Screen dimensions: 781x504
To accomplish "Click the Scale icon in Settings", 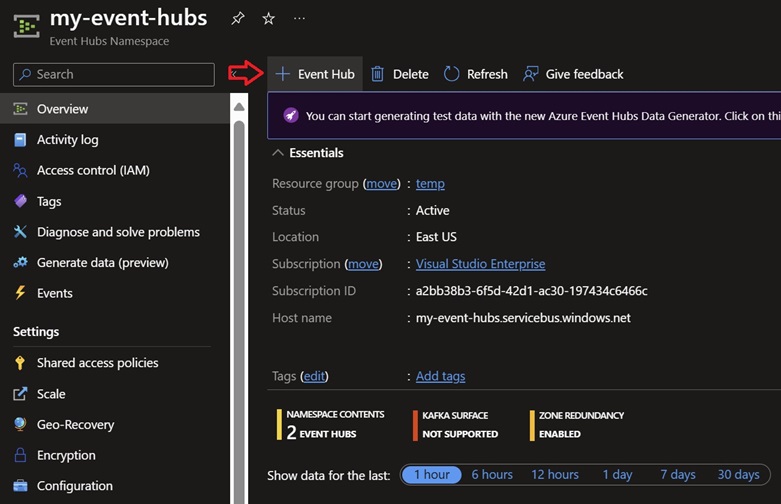I will (x=20, y=394).
